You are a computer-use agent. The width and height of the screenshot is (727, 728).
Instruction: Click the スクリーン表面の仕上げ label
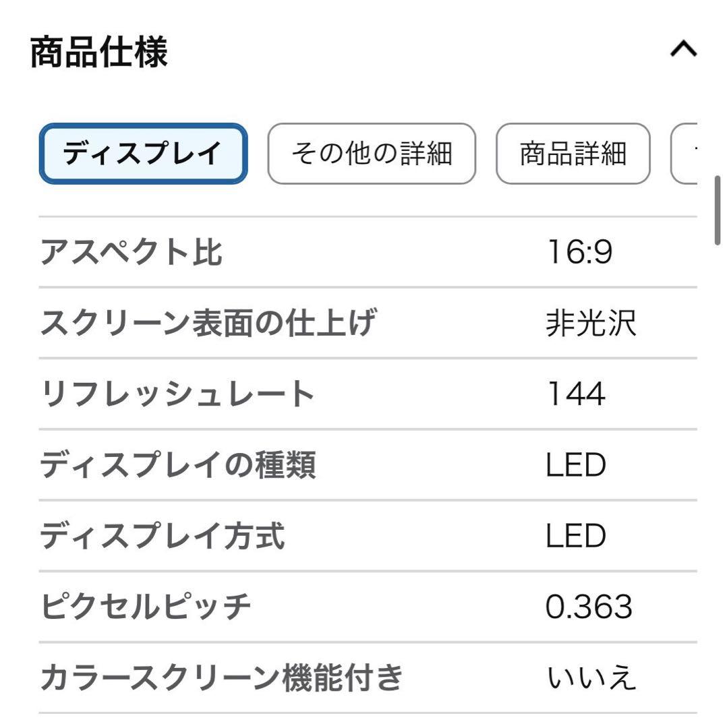pyautogui.click(x=207, y=324)
